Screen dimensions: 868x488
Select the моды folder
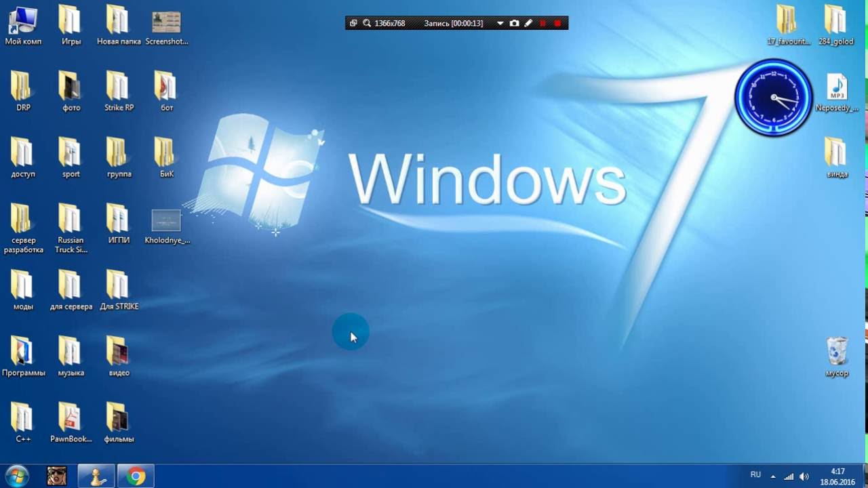point(23,291)
